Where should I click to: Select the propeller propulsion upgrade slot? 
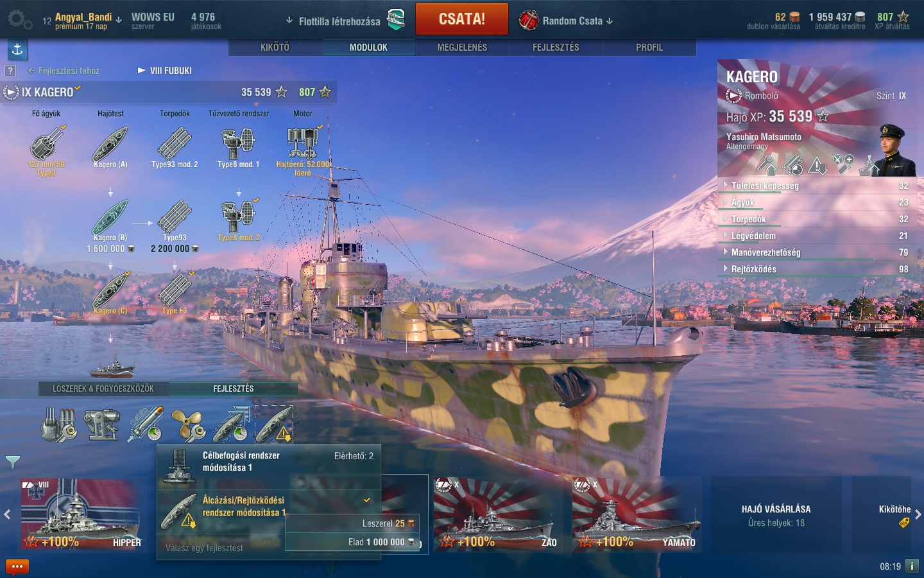[188, 425]
